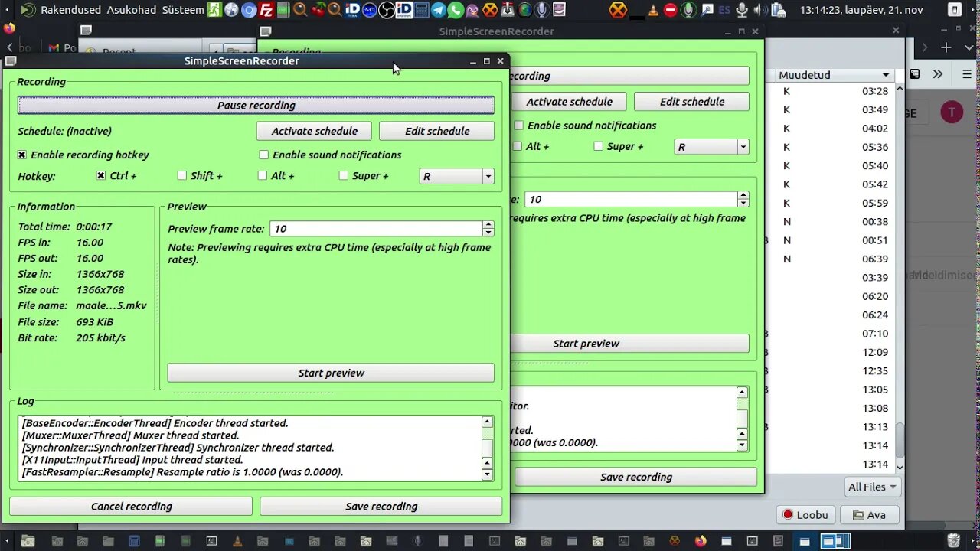Click the globe launcher next to the exit icon
The height and width of the screenshot is (551, 980).
(x=231, y=10)
